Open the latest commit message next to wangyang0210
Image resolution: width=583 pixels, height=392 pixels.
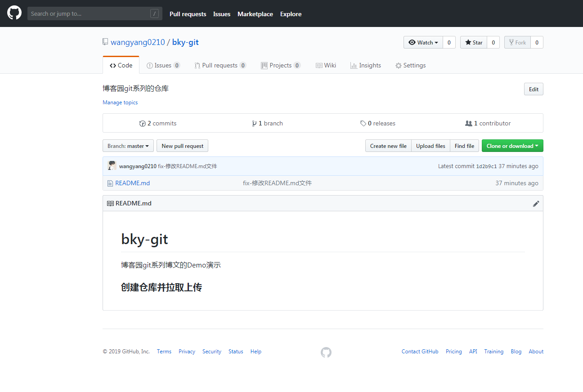click(188, 166)
